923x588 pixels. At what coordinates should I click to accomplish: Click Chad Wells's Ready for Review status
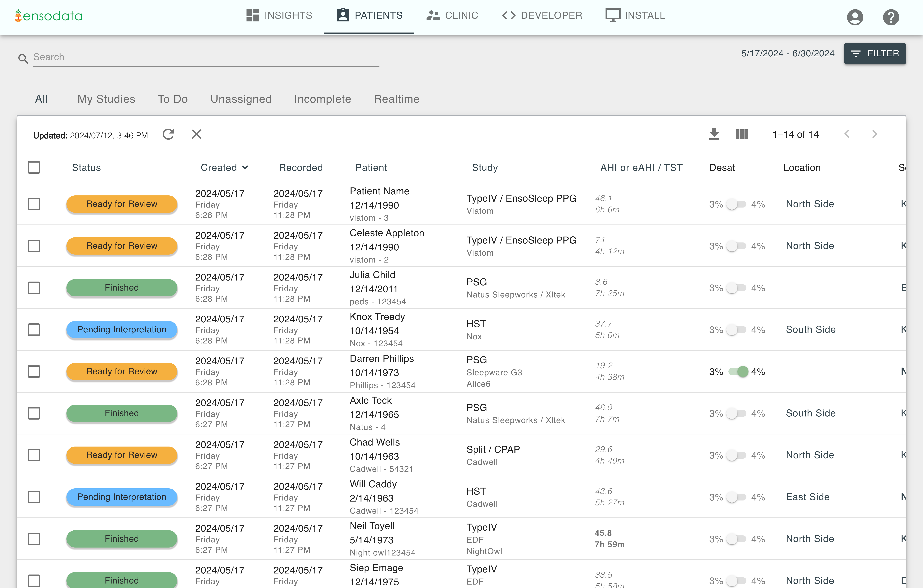tap(122, 455)
